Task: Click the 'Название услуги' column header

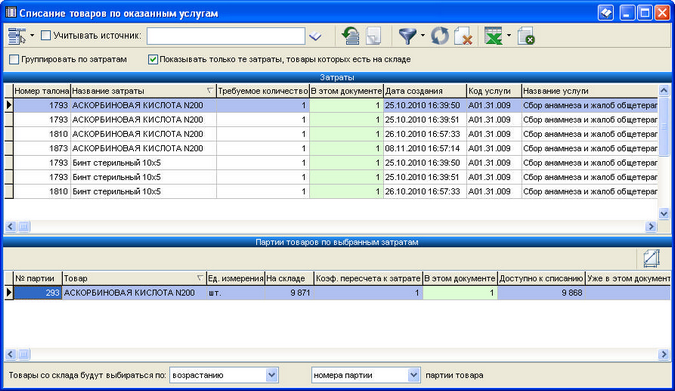Action: tap(590, 91)
